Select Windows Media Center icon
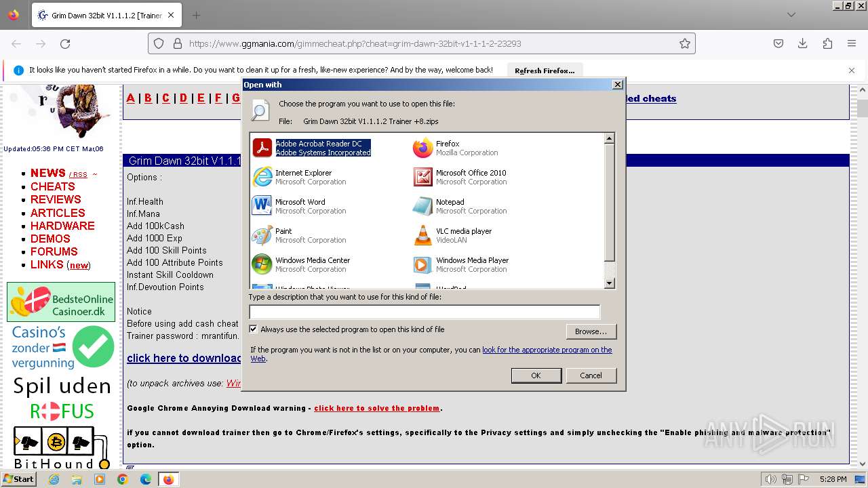868x488 pixels. tap(262, 264)
